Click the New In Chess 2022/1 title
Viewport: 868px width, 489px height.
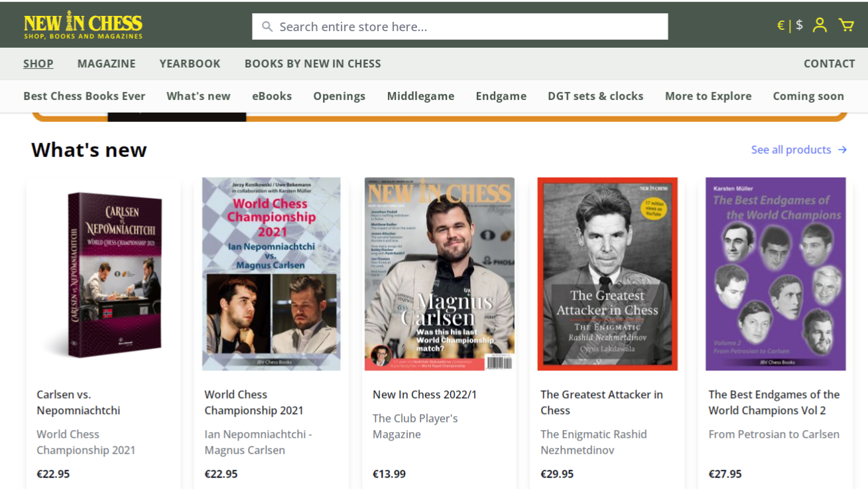[x=425, y=394]
